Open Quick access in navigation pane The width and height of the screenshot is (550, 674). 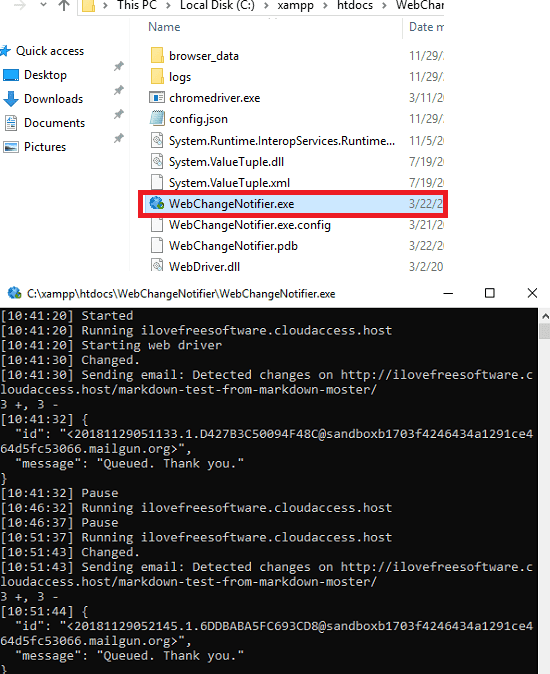(50, 51)
